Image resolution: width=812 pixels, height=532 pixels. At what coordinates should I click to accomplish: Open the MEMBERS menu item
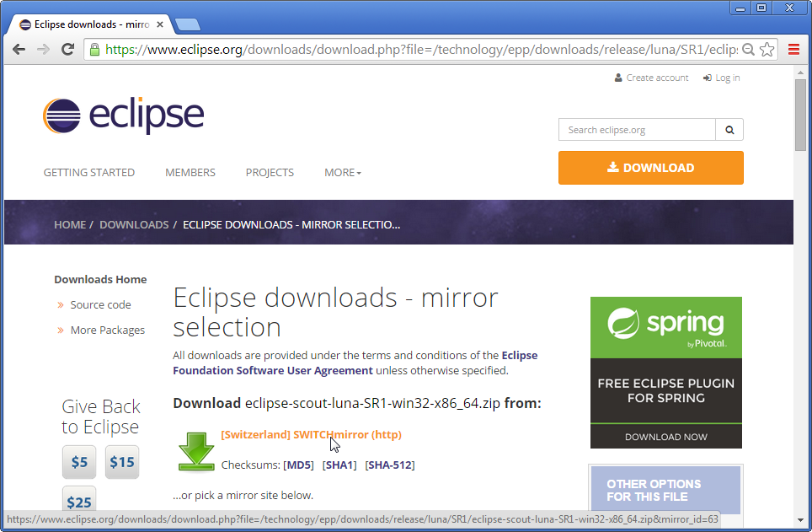[x=190, y=173]
